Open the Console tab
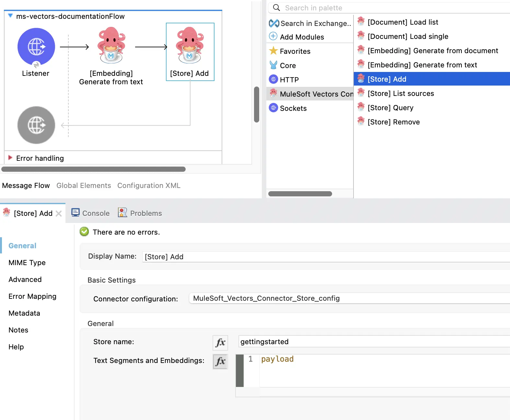 91,213
